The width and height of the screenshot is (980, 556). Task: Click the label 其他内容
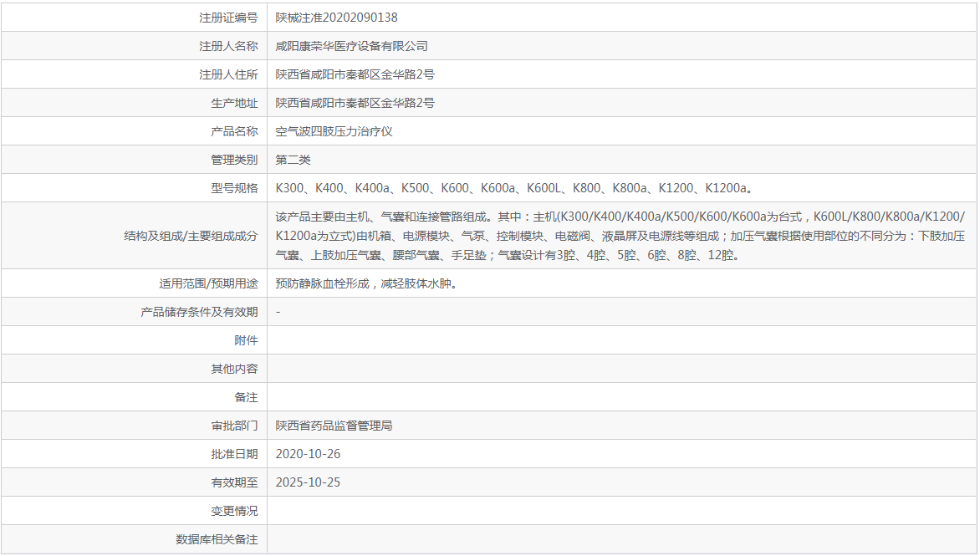tap(234, 369)
